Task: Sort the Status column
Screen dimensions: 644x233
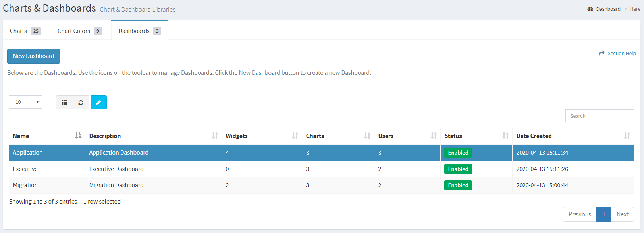Action: click(x=505, y=136)
